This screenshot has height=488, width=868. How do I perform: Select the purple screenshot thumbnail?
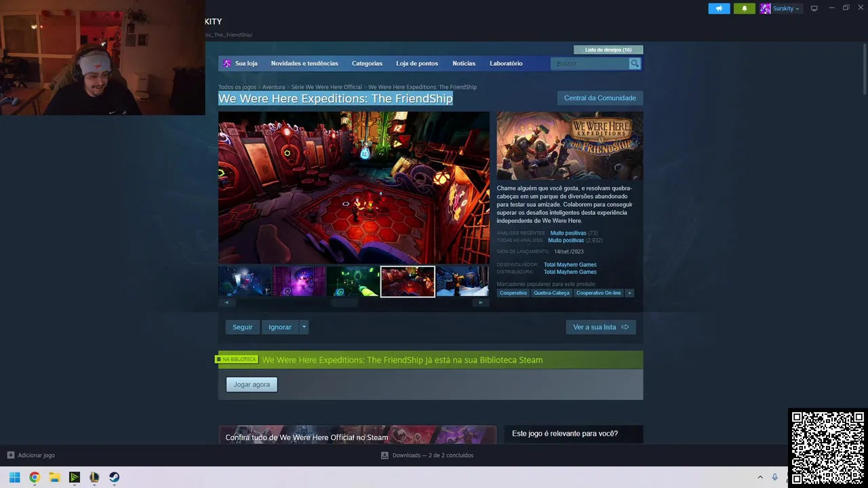coord(299,281)
